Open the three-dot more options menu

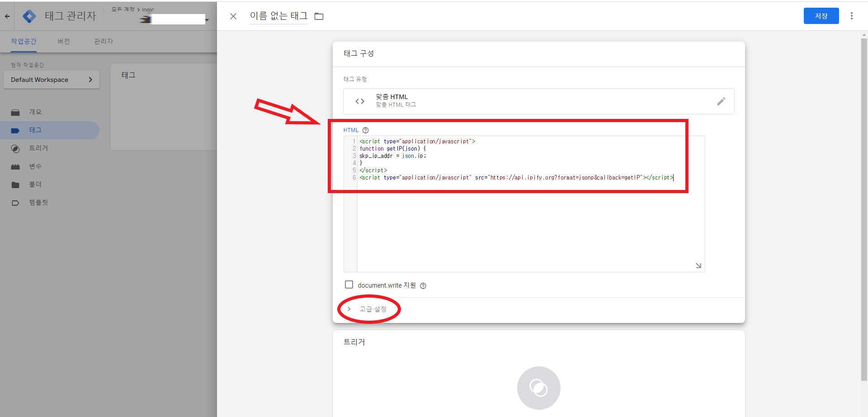[852, 16]
